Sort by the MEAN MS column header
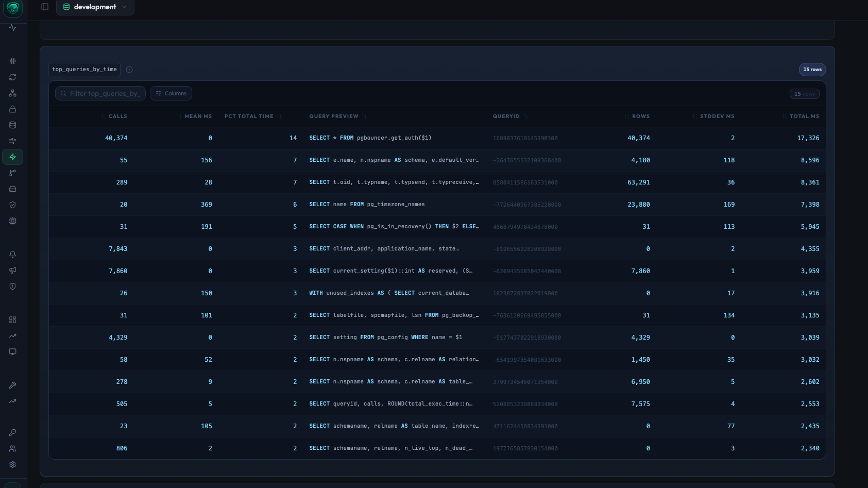 tap(195, 116)
